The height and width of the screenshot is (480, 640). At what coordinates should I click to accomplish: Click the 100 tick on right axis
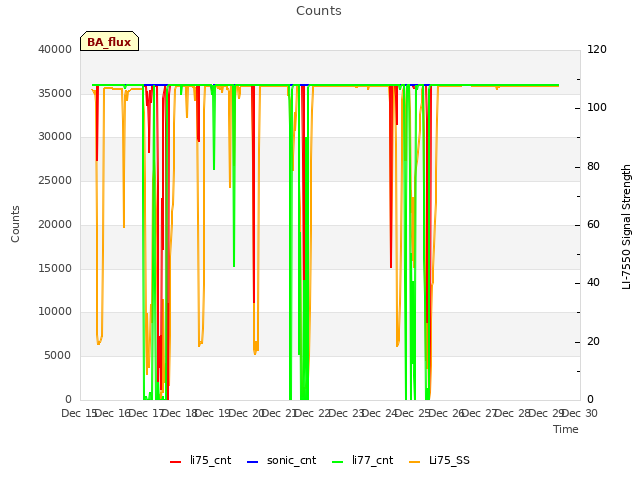[x=597, y=107]
